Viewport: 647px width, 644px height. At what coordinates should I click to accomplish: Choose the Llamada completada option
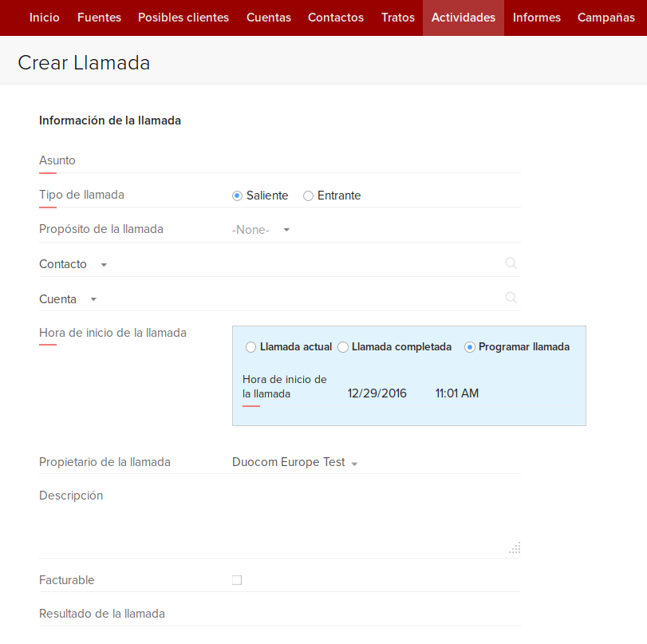point(343,347)
